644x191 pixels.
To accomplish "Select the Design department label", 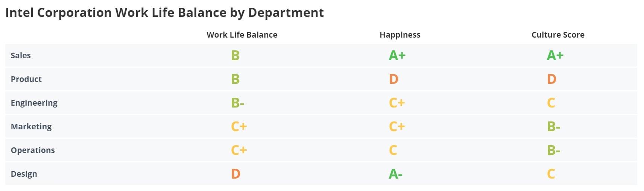I will [x=24, y=174].
